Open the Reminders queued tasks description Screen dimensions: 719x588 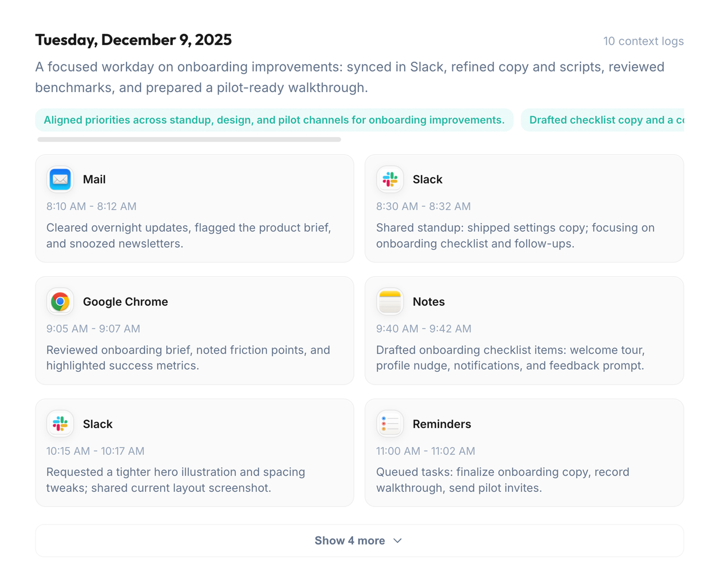(502, 480)
